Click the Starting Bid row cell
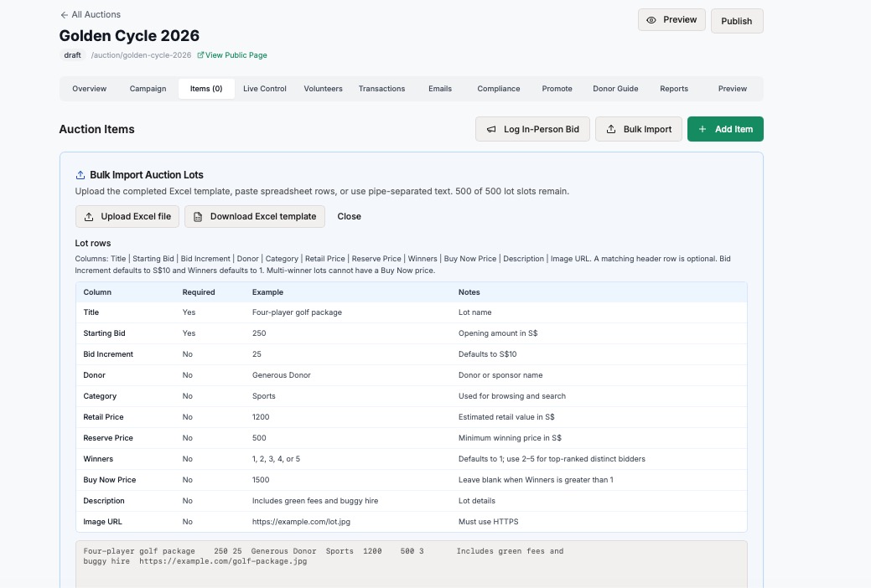This screenshot has height=588, width=871. click(x=105, y=333)
